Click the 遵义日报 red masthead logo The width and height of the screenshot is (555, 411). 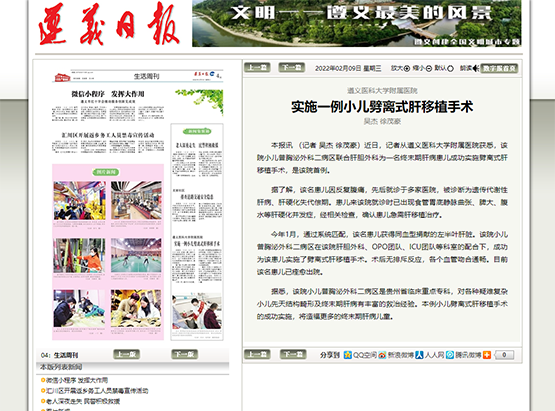[x=109, y=24]
